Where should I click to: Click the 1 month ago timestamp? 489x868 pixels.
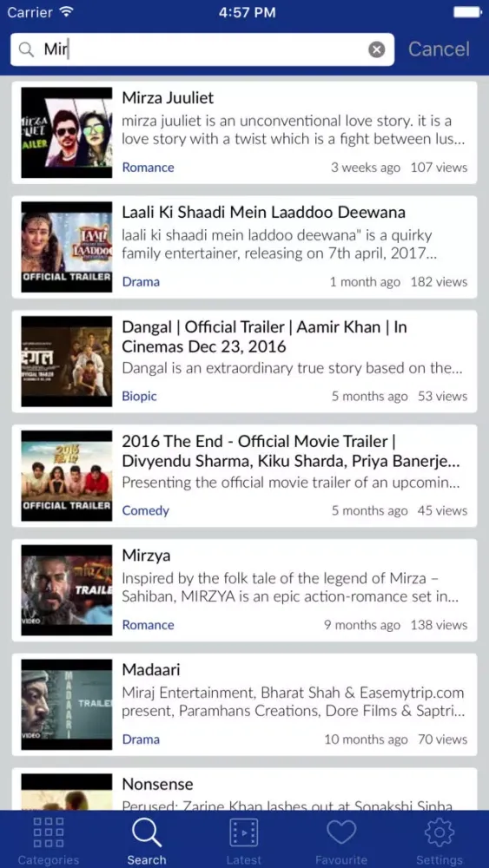[x=365, y=282]
